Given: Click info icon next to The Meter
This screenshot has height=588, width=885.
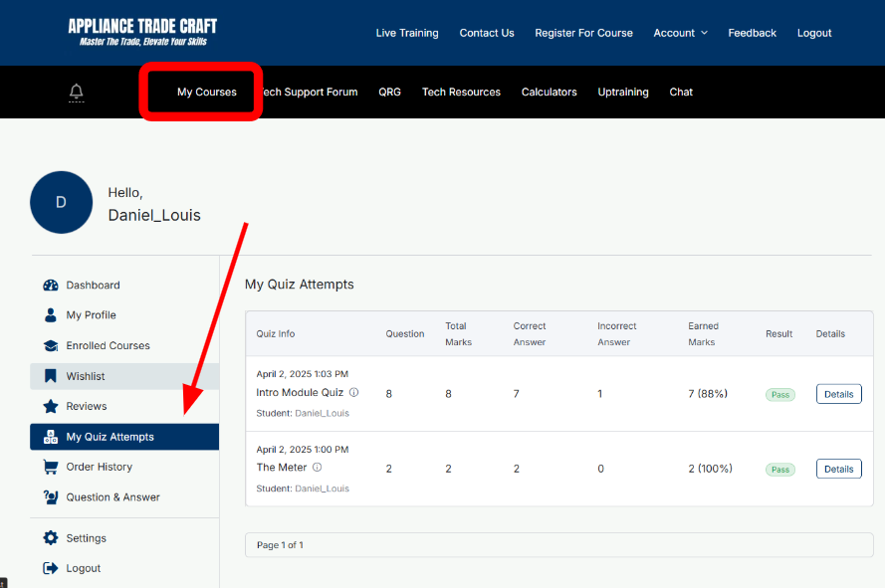Looking at the screenshot, I should tap(318, 468).
